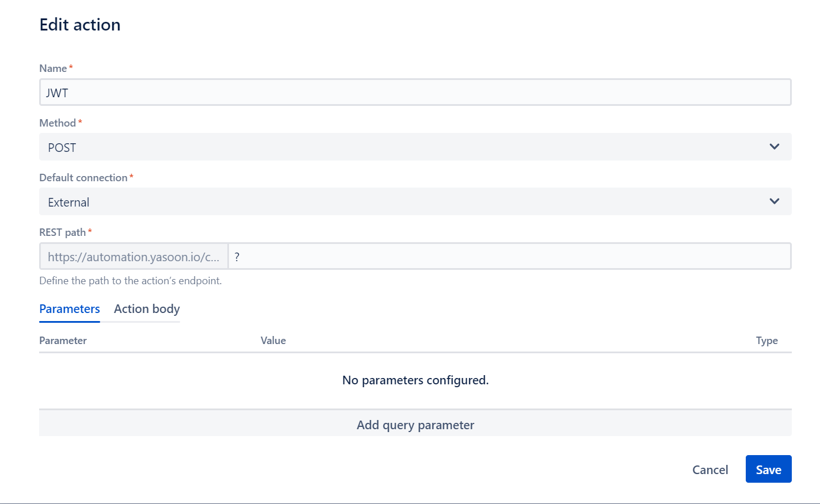Click the greyed automation.yasoon.io base URL field

(134, 256)
